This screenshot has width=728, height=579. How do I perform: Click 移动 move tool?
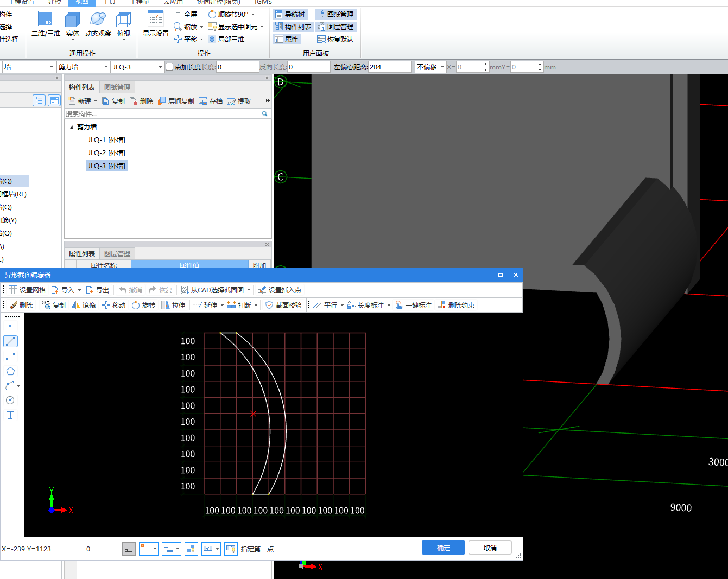(x=113, y=305)
